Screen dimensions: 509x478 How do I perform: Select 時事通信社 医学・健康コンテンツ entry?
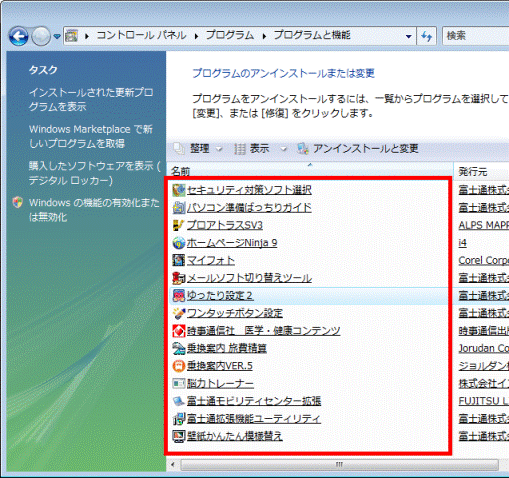[x=263, y=331]
